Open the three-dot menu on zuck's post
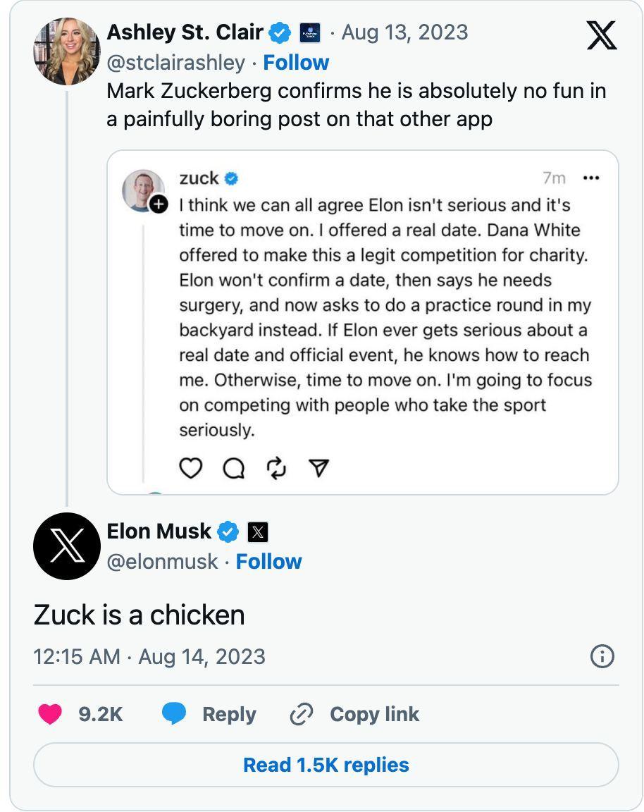The image size is (644, 812). [591, 178]
